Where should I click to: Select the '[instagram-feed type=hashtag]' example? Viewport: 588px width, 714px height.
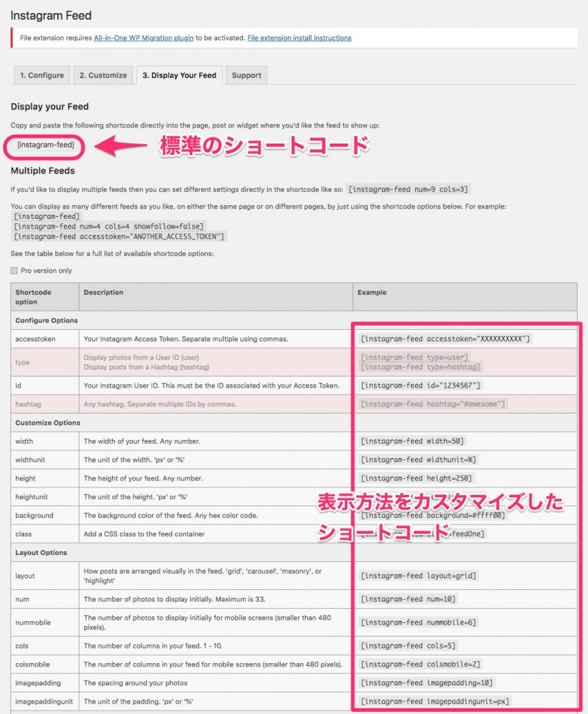coord(421,367)
